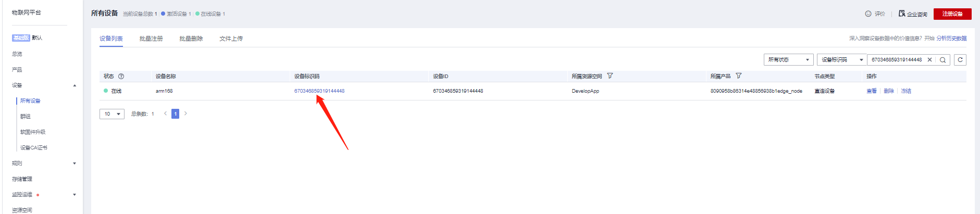Click the refresh list button
The width and height of the screenshot is (980, 214).
tap(960, 60)
